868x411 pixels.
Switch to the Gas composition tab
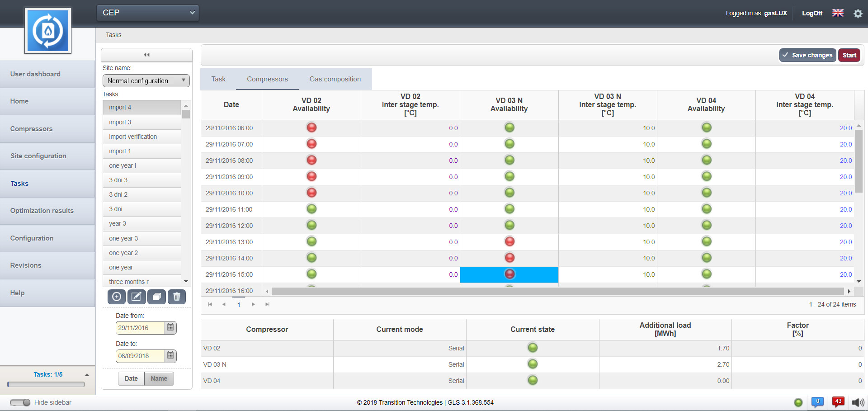point(335,79)
